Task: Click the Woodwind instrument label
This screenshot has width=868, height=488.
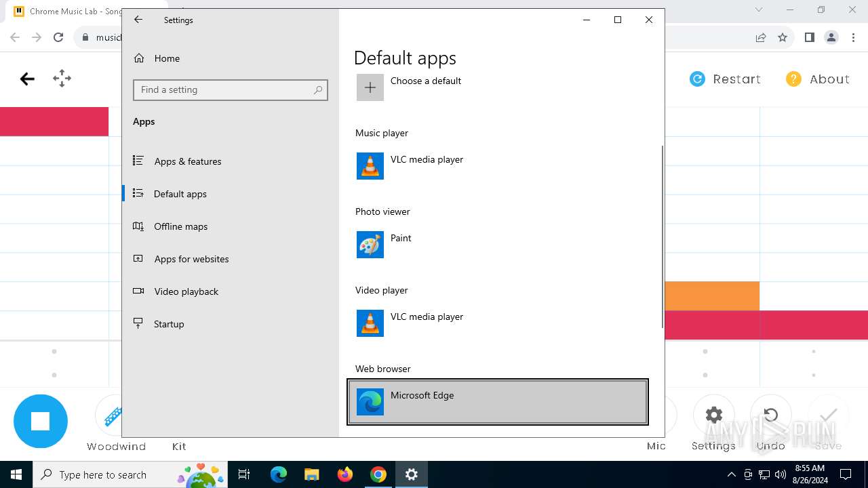Action: (116, 447)
